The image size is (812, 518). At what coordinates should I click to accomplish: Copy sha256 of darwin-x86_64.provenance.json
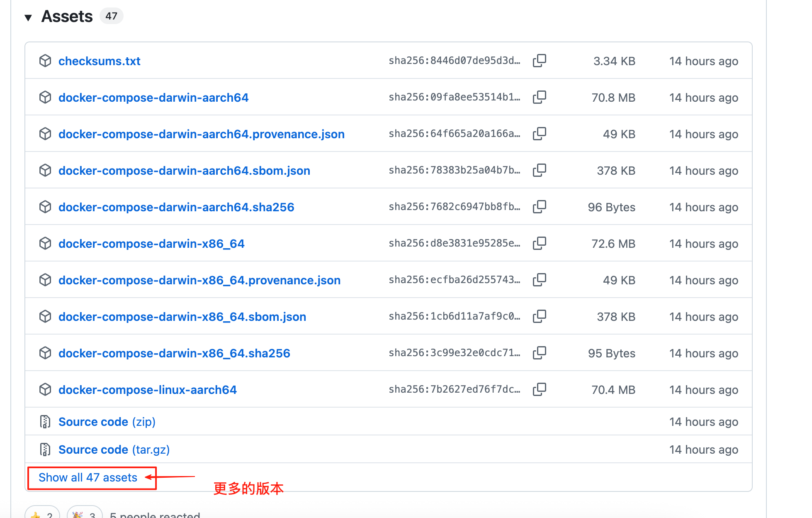point(540,280)
